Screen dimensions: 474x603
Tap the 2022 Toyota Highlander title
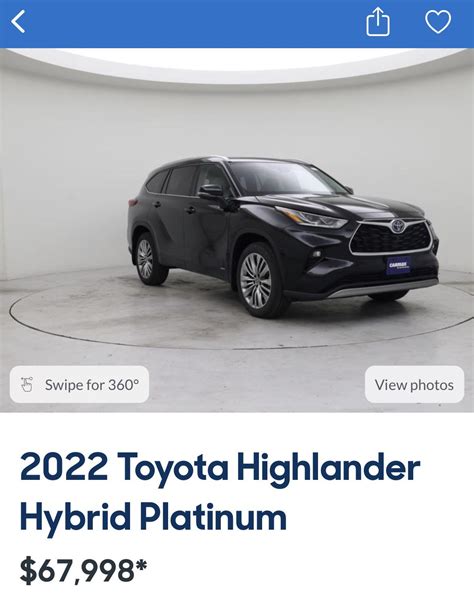(x=220, y=468)
